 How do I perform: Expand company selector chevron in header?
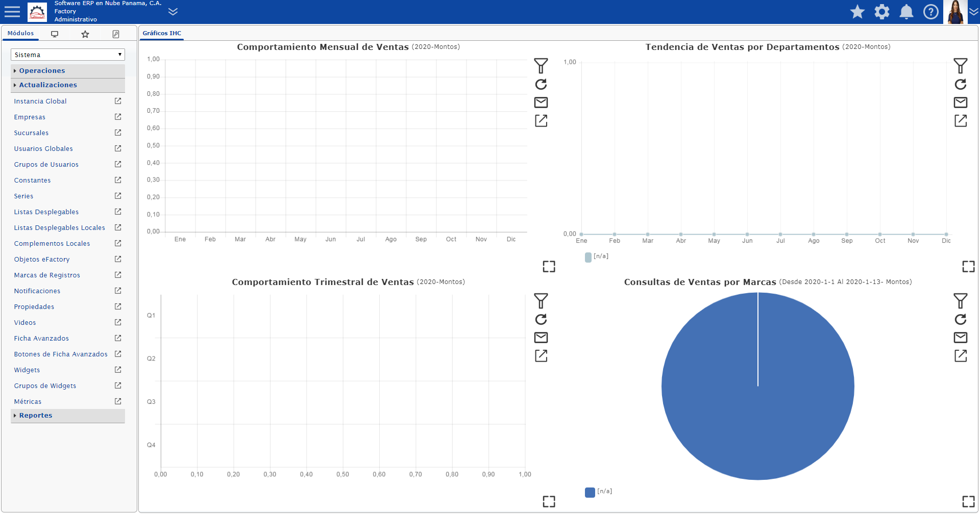click(x=173, y=12)
